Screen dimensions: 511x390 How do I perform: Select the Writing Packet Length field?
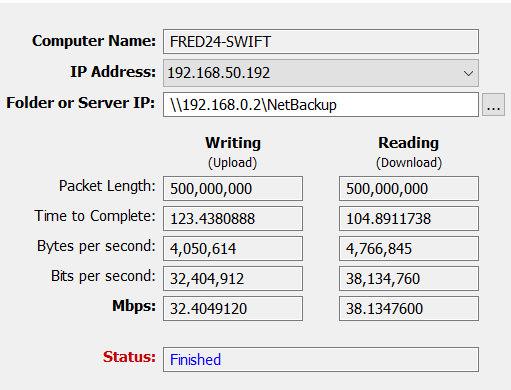233,189
